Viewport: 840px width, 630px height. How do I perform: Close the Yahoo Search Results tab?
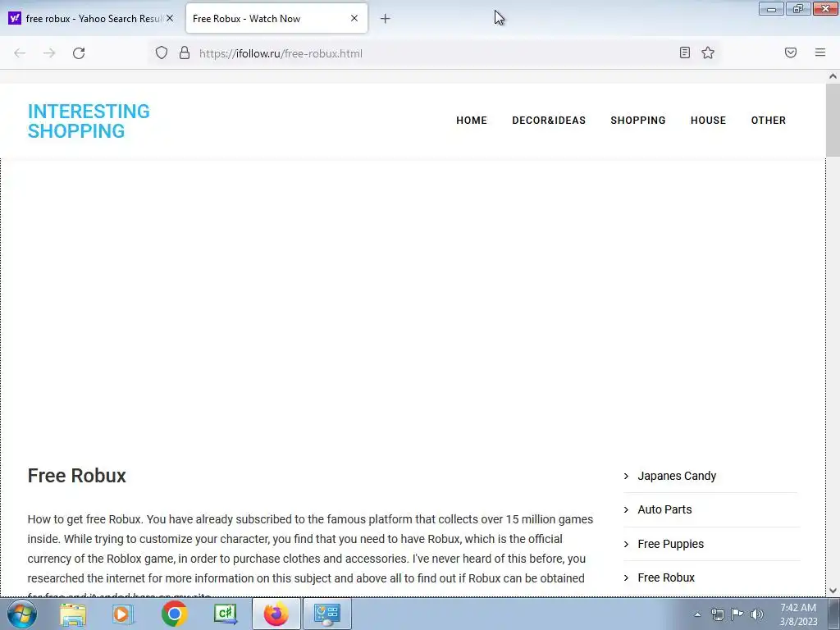pyautogui.click(x=170, y=18)
